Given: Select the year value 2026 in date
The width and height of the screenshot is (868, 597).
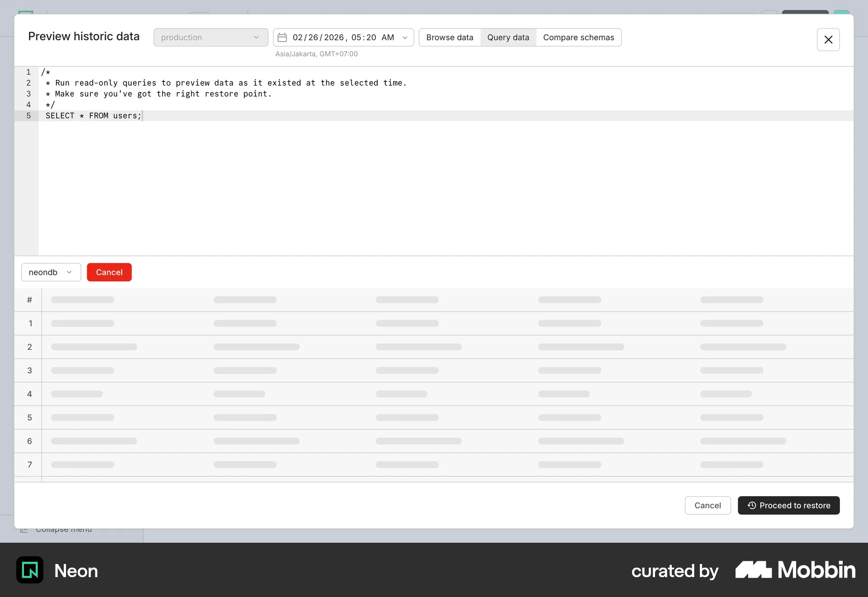Looking at the screenshot, I should click(334, 38).
